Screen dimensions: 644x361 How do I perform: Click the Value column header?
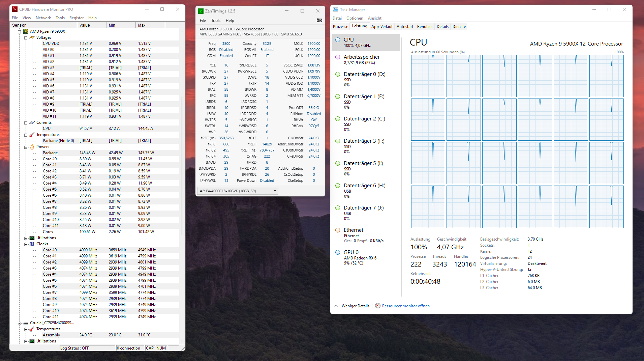click(x=92, y=25)
